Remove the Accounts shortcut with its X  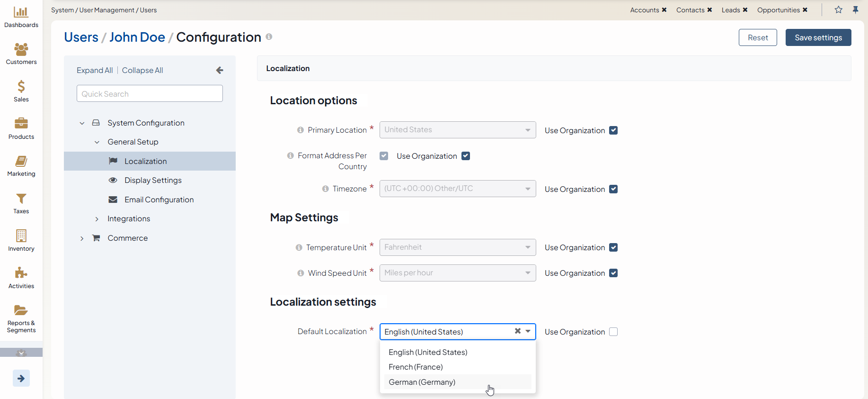[x=664, y=10]
